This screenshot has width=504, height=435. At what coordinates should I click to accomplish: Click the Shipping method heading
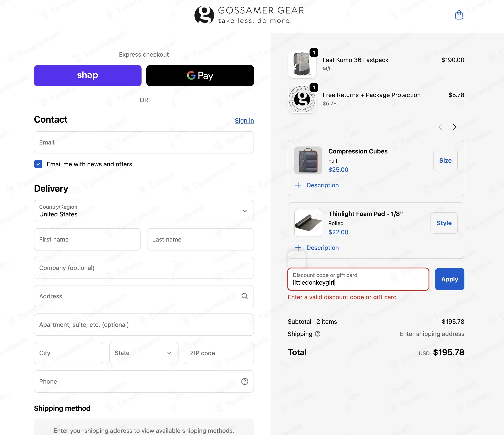(x=62, y=408)
